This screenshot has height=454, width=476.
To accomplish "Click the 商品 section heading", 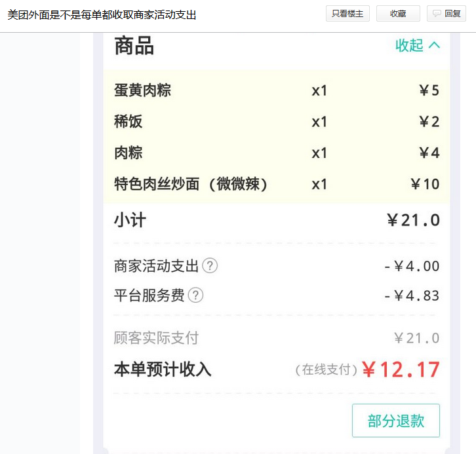I will click(134, 46).
